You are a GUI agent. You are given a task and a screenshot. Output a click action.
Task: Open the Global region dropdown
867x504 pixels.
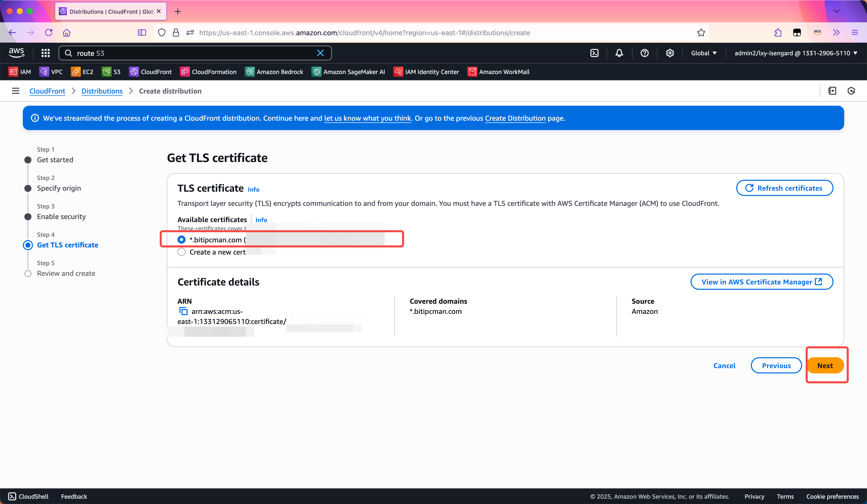704,53
